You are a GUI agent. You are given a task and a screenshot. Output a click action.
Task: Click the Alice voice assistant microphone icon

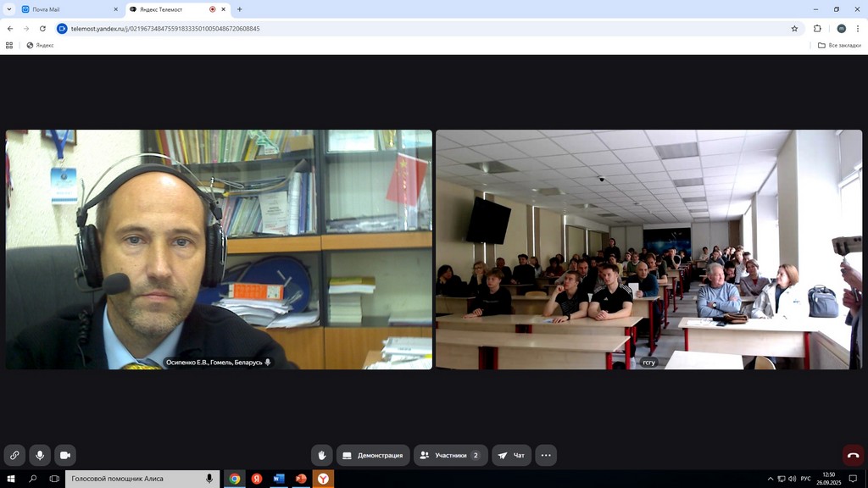click(209, 479)
